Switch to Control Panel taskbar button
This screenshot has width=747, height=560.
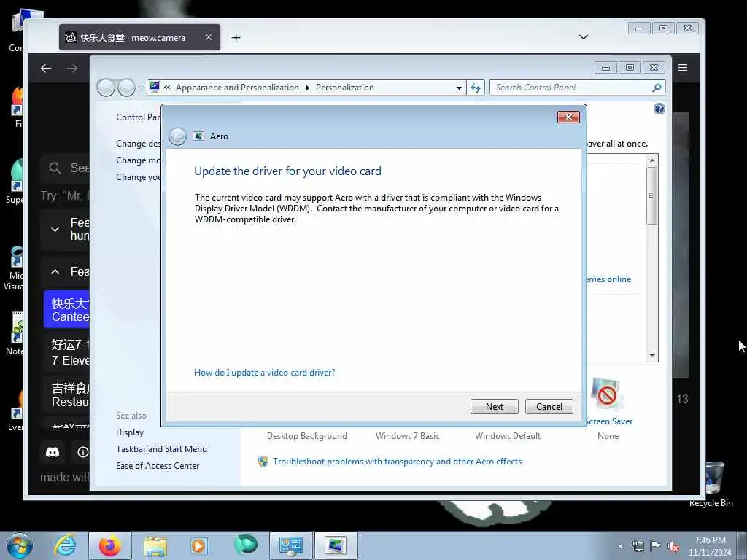pos(290,545)
